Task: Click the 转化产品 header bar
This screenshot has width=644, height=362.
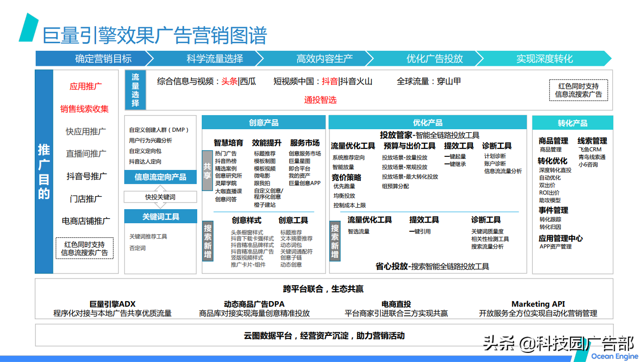Action: [573, 123]
